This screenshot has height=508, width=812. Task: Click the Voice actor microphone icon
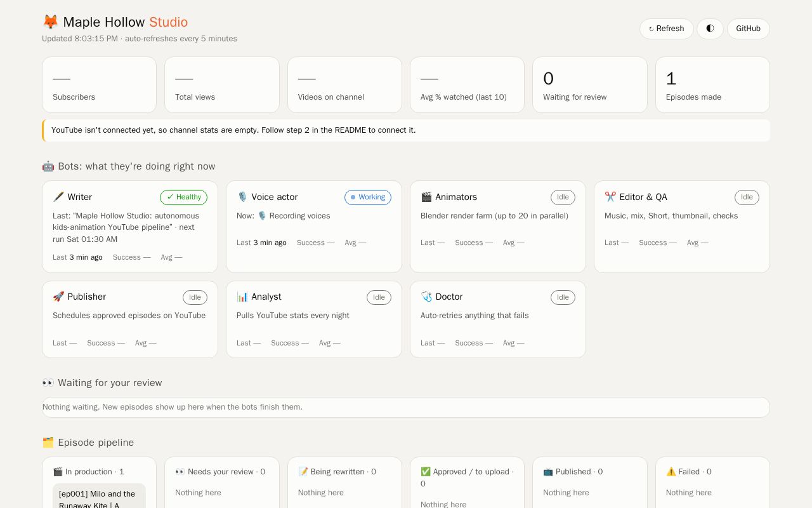[x=242, y=197]
